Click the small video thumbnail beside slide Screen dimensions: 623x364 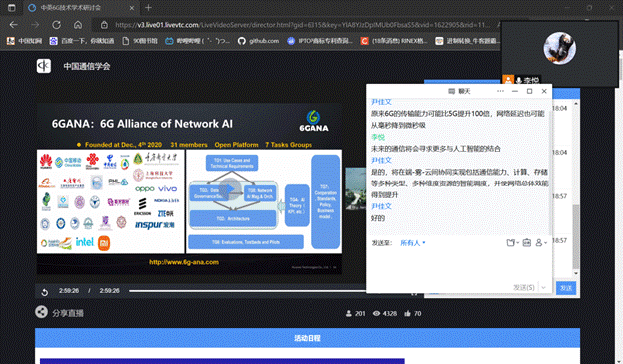(356, 188)
